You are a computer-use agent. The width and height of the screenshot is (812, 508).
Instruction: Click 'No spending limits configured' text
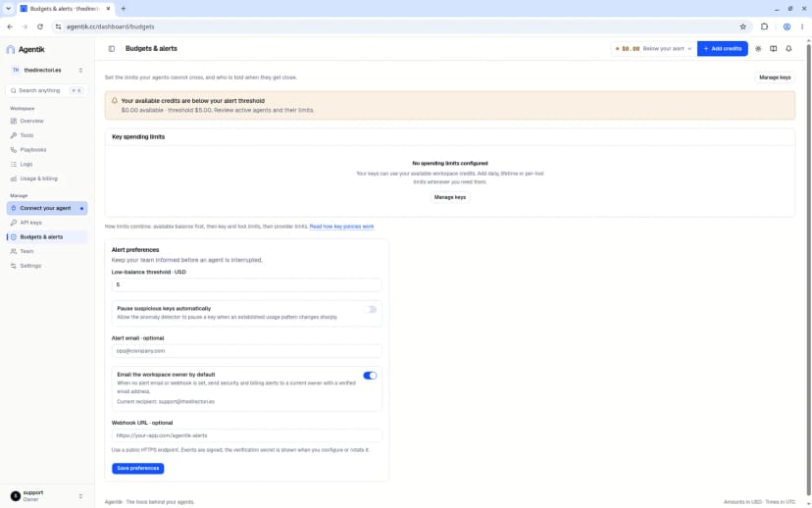(x=449, y=163)
